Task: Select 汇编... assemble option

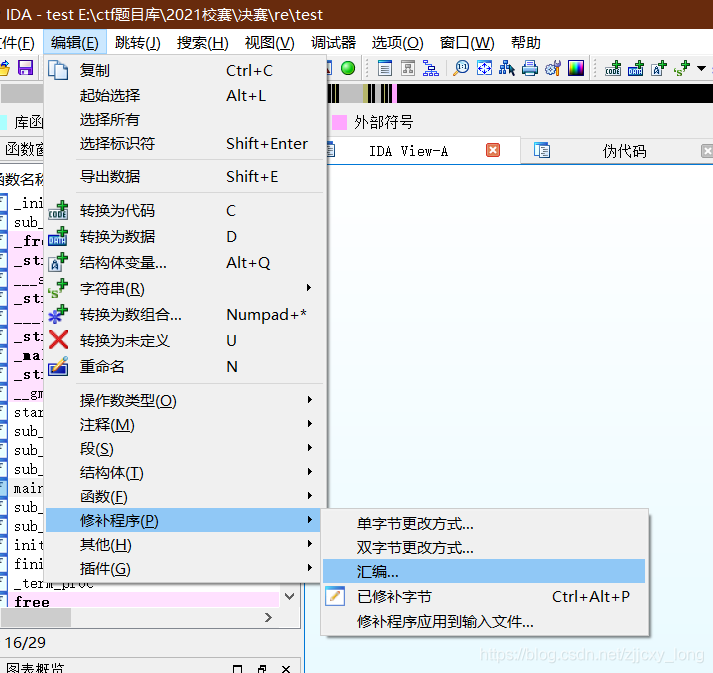Action: 484,571
